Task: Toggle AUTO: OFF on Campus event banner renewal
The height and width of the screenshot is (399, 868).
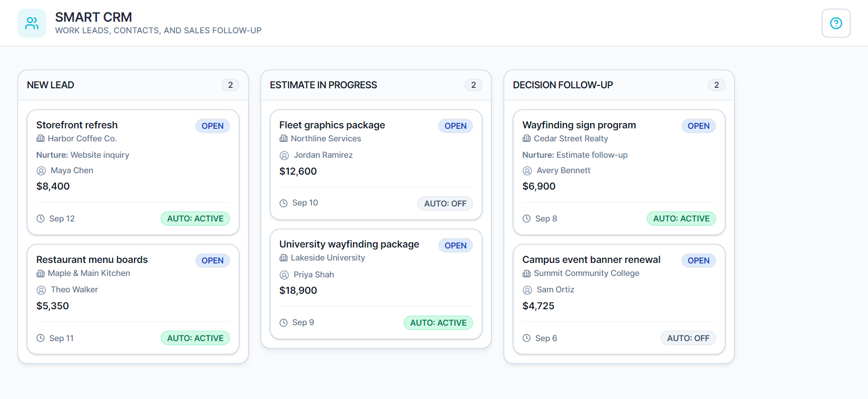Action: coord(688,338)
